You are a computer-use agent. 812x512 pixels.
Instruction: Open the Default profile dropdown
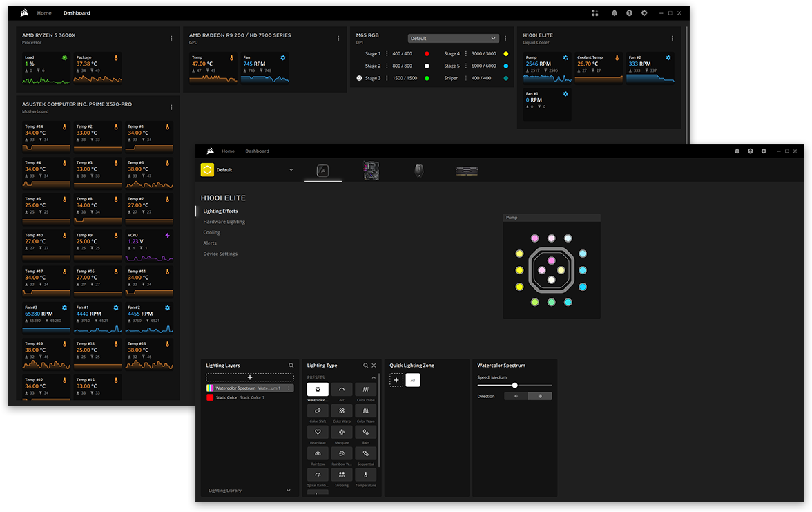click(247, 169)
